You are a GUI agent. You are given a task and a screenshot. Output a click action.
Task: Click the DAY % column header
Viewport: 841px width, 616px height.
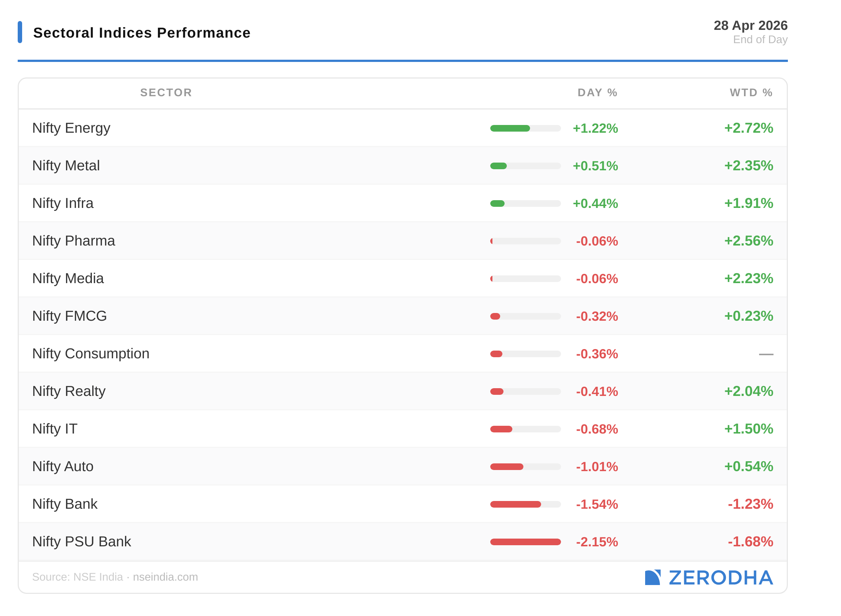click(597, 93)
